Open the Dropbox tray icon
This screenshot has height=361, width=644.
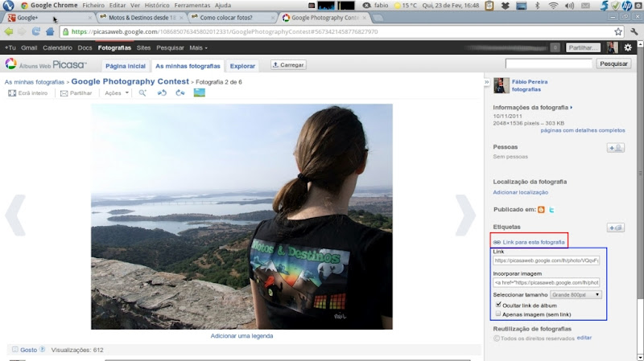(x=506, y=6)
